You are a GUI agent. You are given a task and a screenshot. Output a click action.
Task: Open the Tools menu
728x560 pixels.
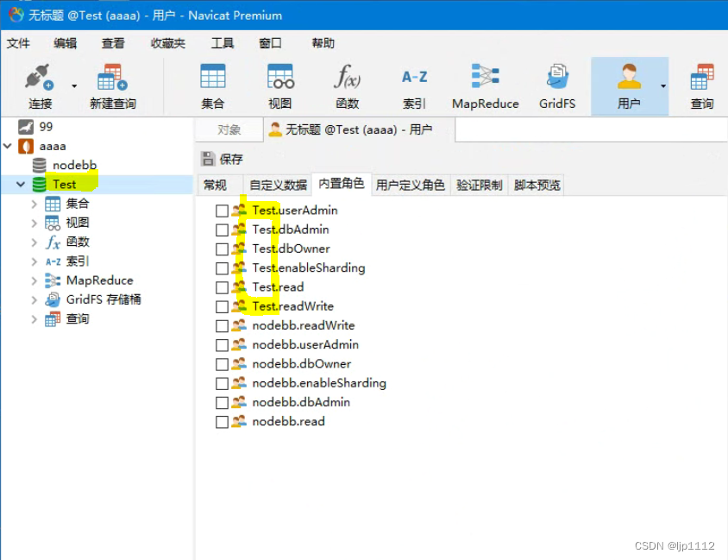223,43
